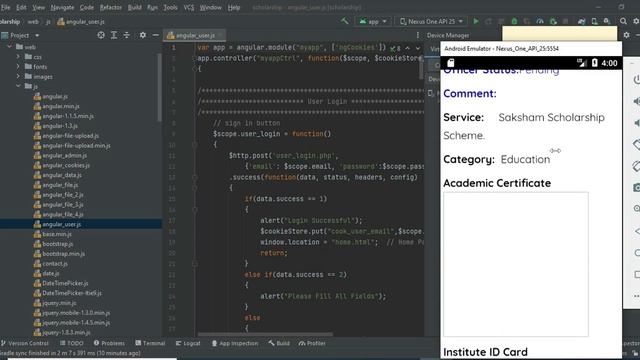This screenshot has width=640, height=360.
Task: Open the profiler gauge icon in toolbar
Action: click(540, 21)
